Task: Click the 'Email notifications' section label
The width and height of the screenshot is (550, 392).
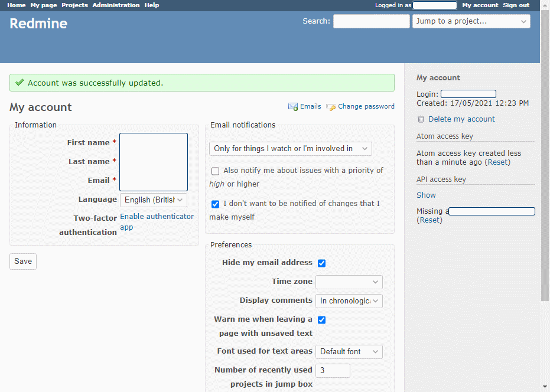Action: click(243, 125)
